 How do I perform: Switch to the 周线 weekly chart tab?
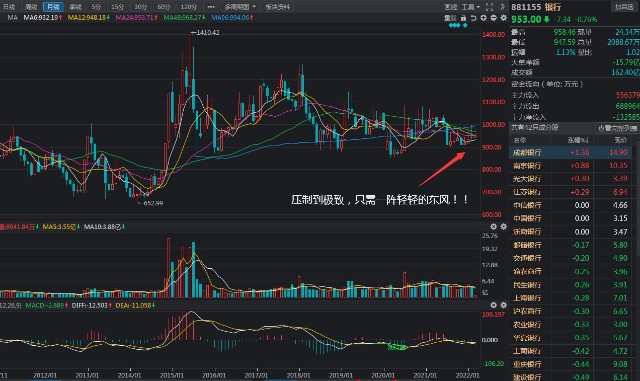click(x=31, y=7)
